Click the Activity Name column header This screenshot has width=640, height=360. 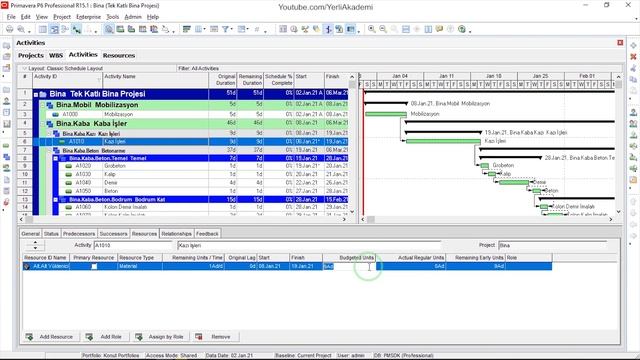[155, 80]
